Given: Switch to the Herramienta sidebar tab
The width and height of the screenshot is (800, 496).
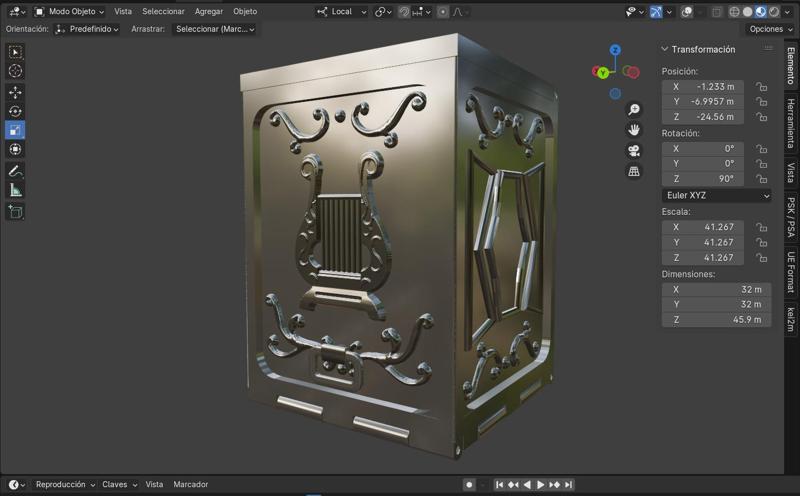Looking at the screenshot, I should point(790,123).
